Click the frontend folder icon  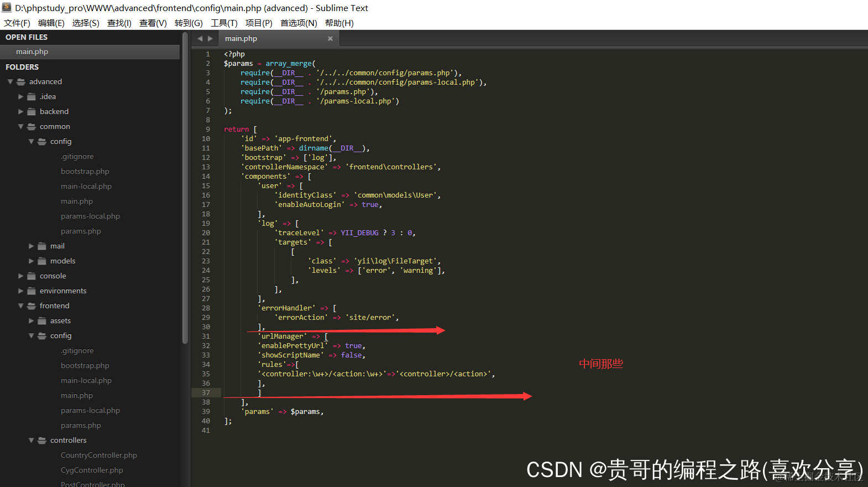click(x=32, y=306)
